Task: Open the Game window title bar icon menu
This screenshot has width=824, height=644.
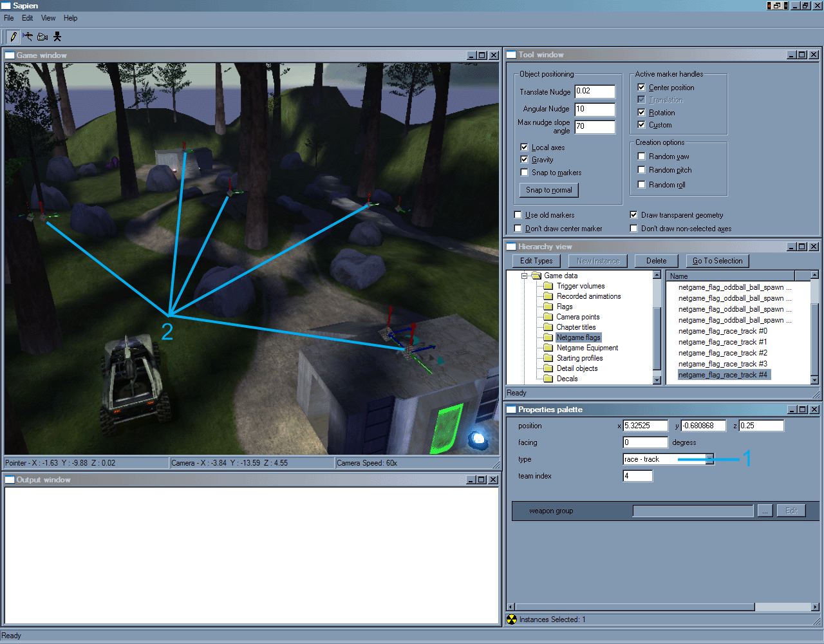Action: click(x=10, y=55)
